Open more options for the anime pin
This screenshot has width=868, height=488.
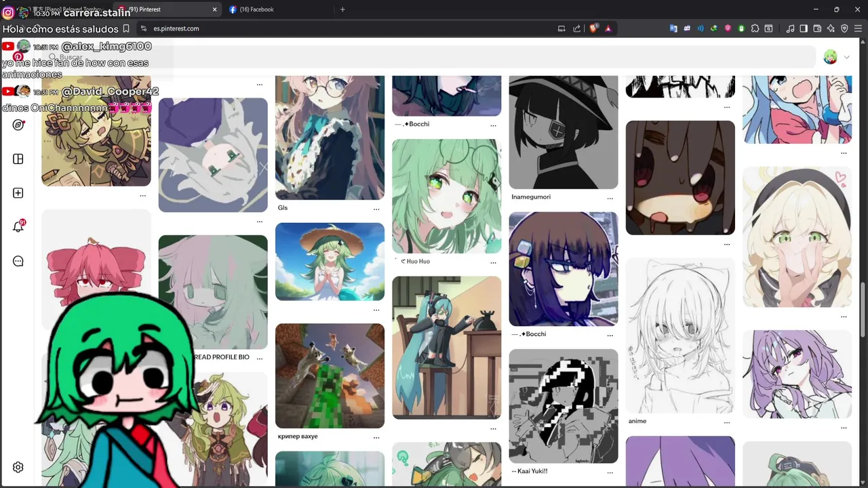[x=727, y=422]
